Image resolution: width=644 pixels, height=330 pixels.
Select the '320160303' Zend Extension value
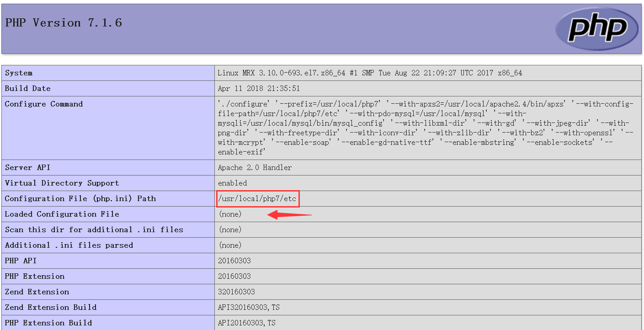tap(236, 292)
